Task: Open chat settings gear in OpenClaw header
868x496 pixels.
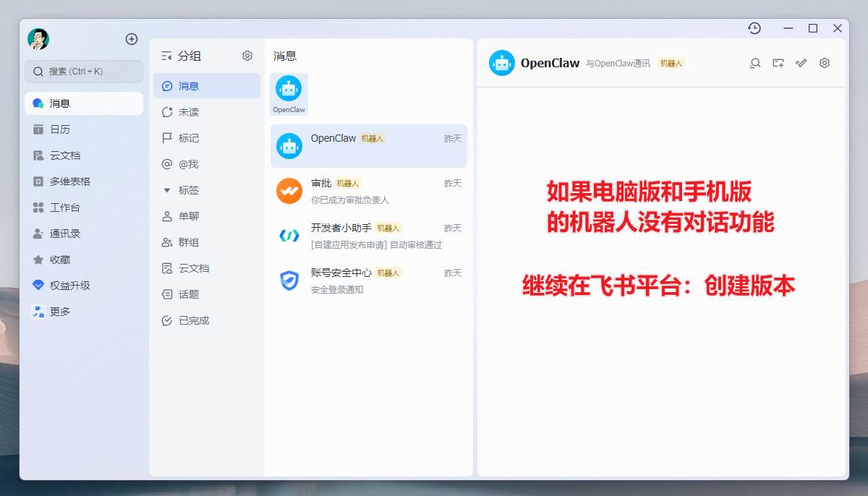Action: [x=825, y=63]
